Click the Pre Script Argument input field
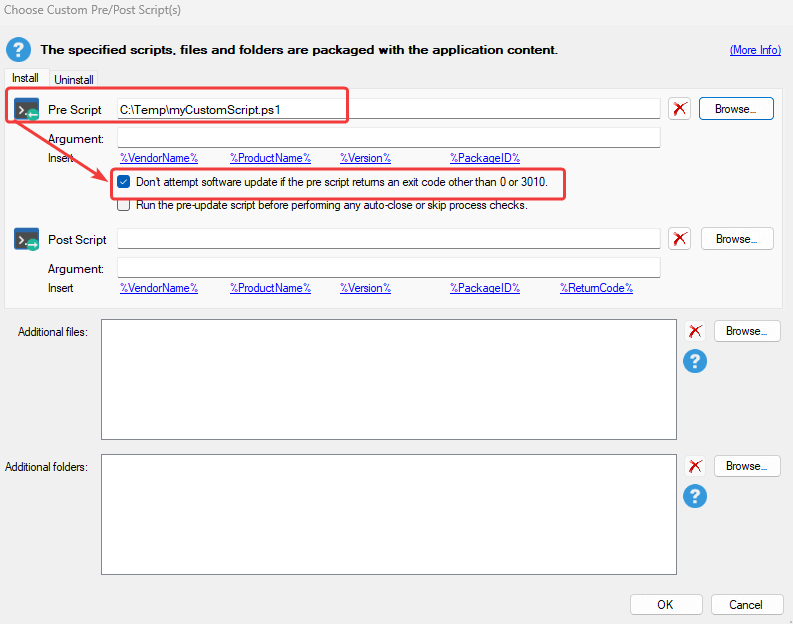 point(388,138)
